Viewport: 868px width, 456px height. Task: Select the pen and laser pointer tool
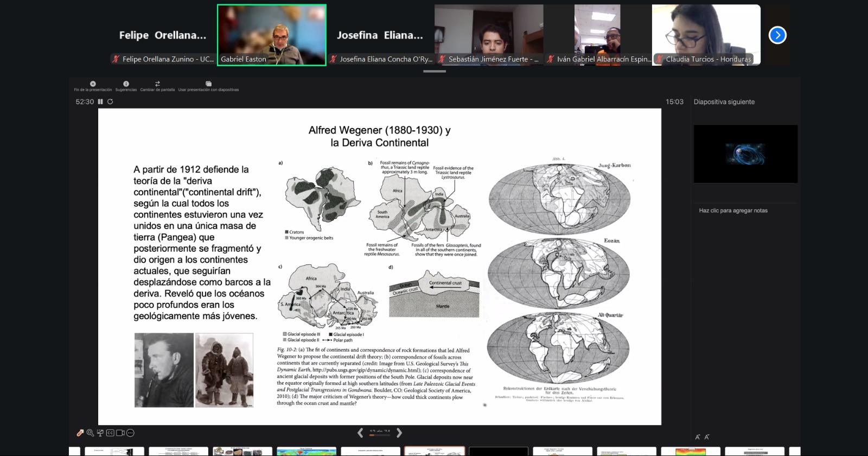click(80, 433)
